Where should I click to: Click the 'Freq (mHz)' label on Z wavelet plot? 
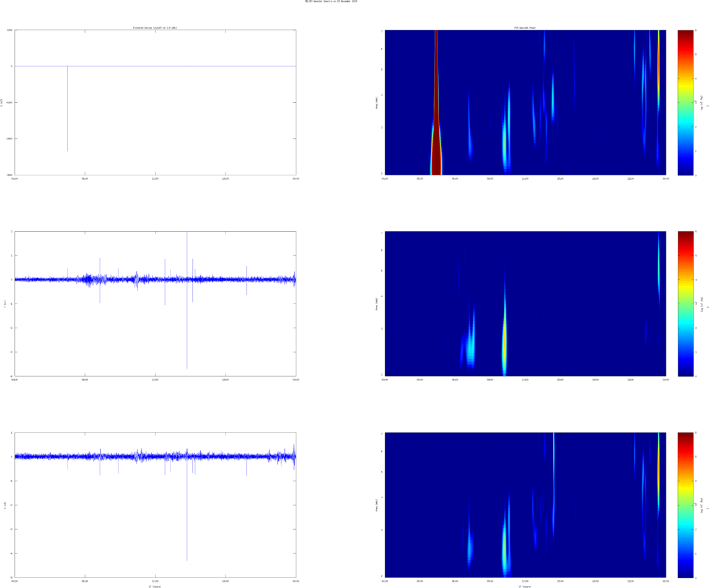click(x=377, y=505)
